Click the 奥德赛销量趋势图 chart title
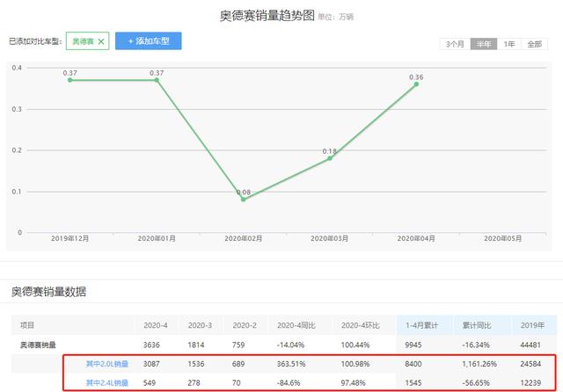 (267, 16)
